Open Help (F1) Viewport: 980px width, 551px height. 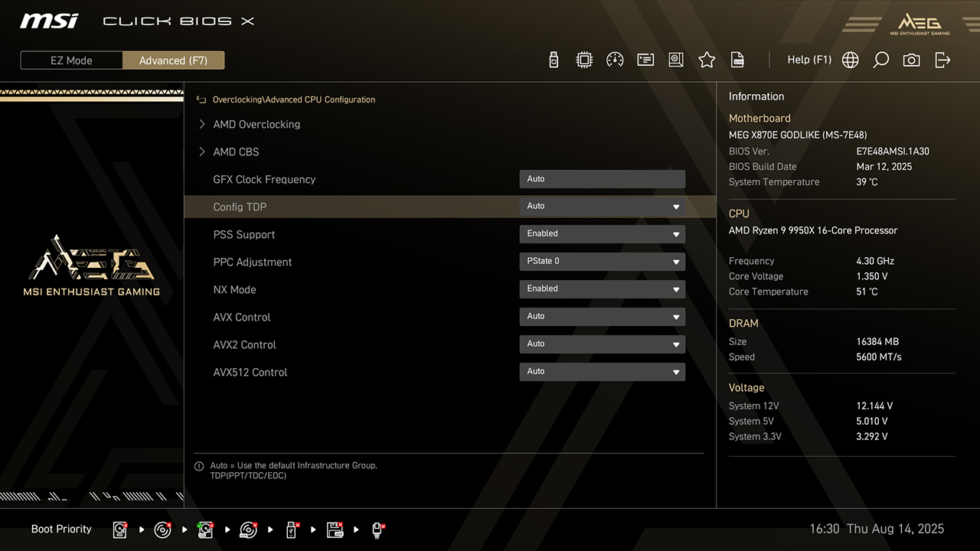coord(809,60)
